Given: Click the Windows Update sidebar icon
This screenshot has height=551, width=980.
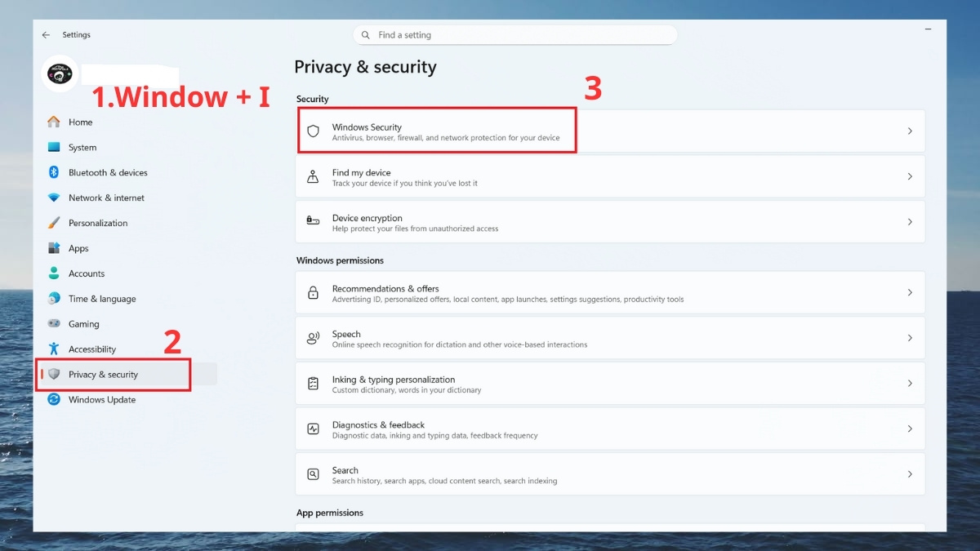Looking at the screenshot, I should click(54, 399).
